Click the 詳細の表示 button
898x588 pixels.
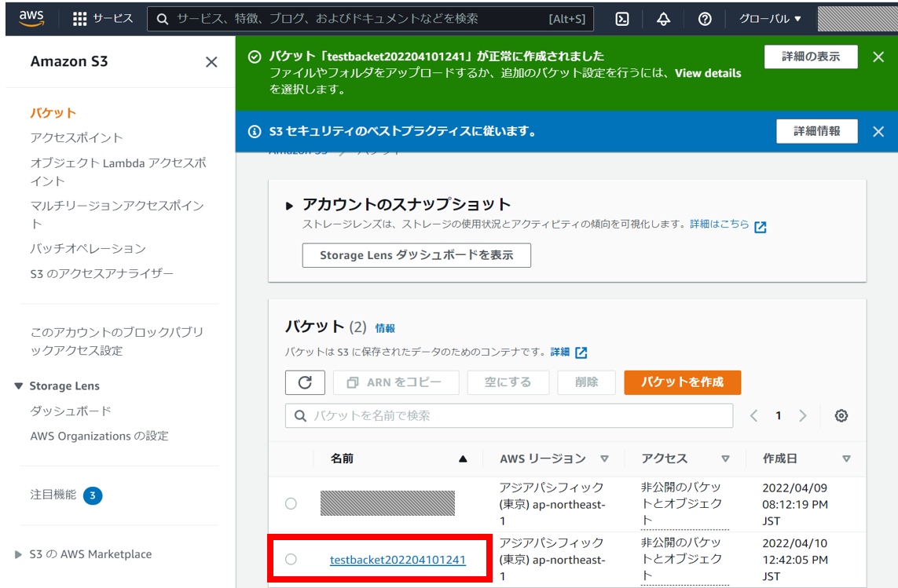click(811, 57)
